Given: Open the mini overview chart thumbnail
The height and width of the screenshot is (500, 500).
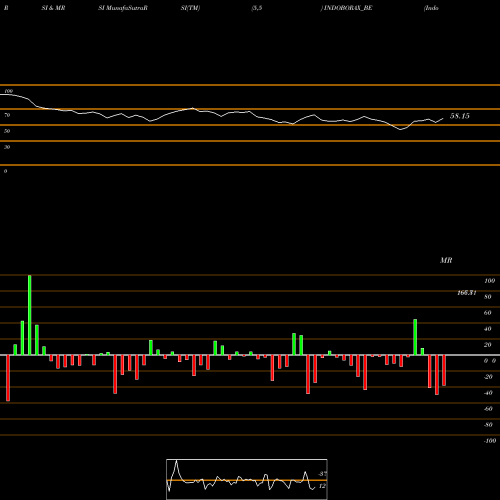Looking at the screenshot, I should point(247,479).
